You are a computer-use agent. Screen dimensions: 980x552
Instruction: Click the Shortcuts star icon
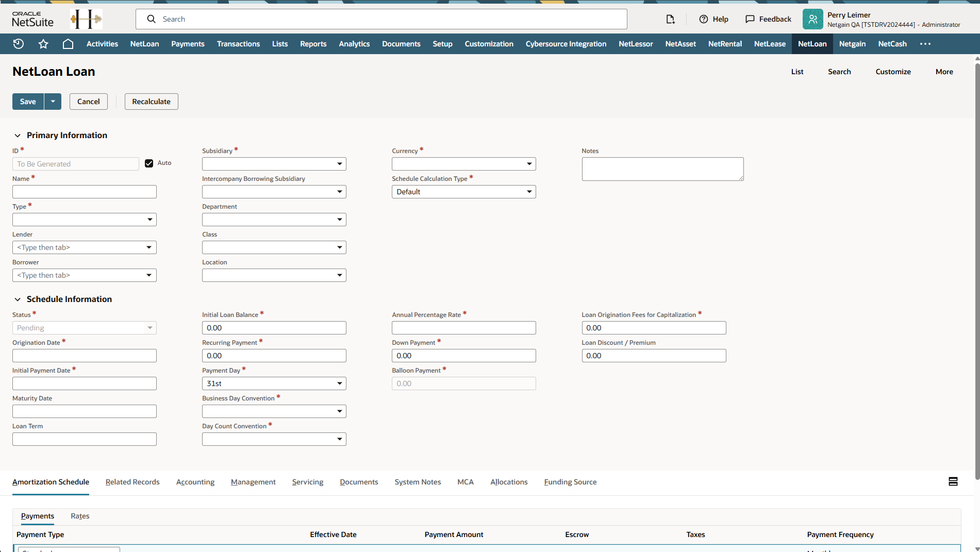(x=43, y=44)
